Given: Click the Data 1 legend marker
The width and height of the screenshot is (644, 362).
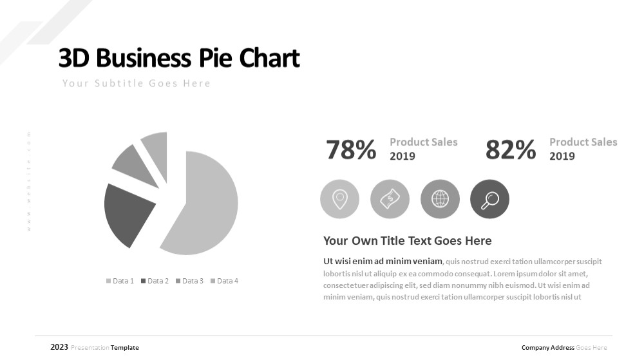Looking at the screenshot, I should tap(108, 281).
